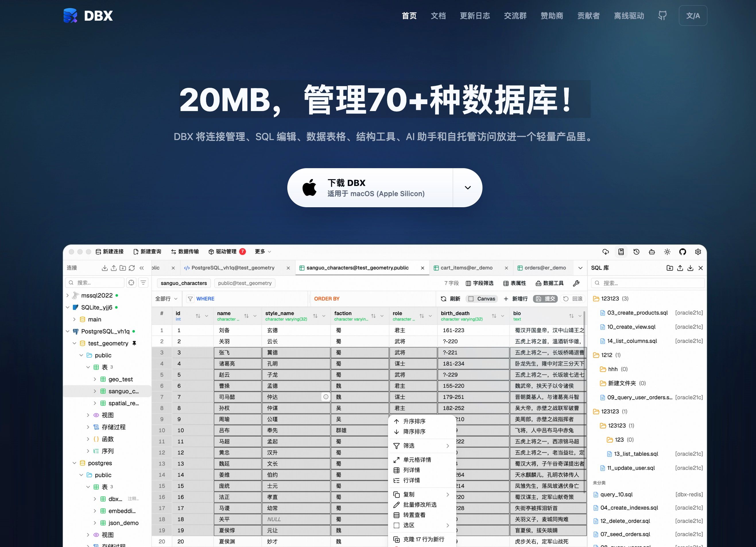Open the 123123 (3) folder
756x547 pixels.
pos(611,299)
